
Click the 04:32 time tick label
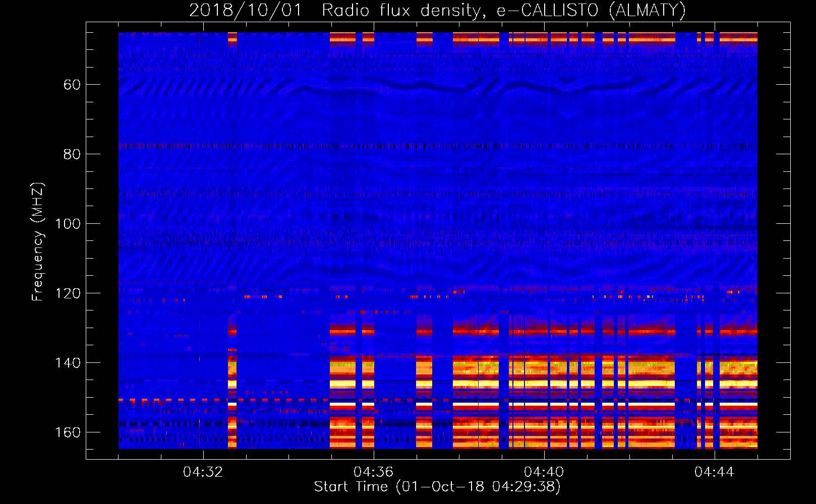point(203,472)
